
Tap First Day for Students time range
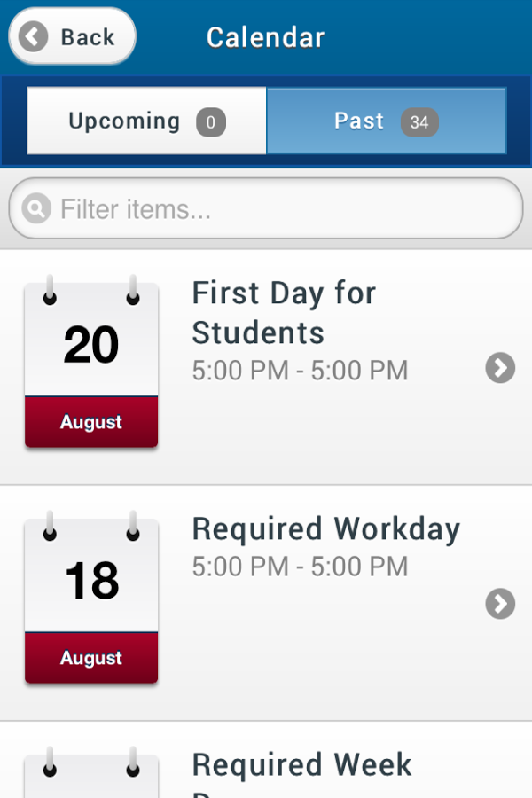[x=301, y=371]
